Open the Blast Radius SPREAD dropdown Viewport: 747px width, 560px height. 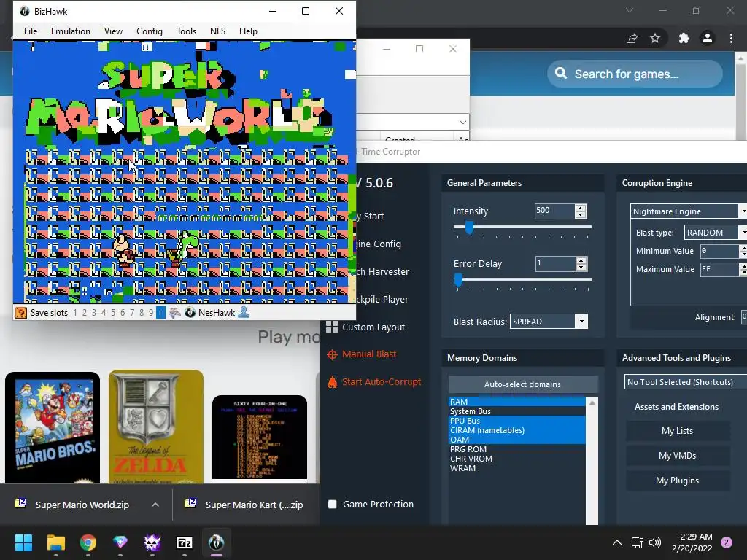tap(581, 322)
